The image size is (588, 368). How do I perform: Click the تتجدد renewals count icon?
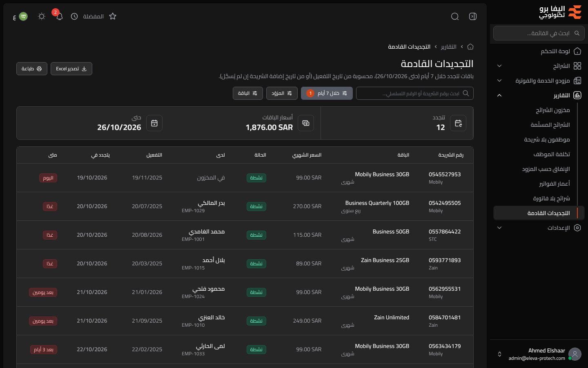(x=458, y=123)
